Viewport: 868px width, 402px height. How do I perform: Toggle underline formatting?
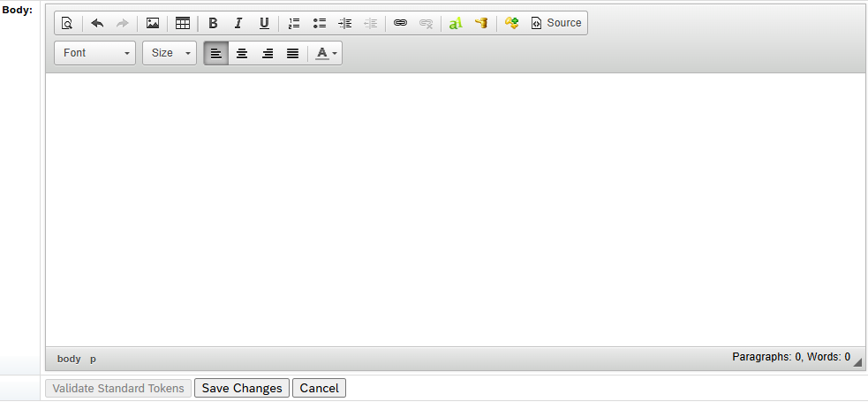(264, 23)
